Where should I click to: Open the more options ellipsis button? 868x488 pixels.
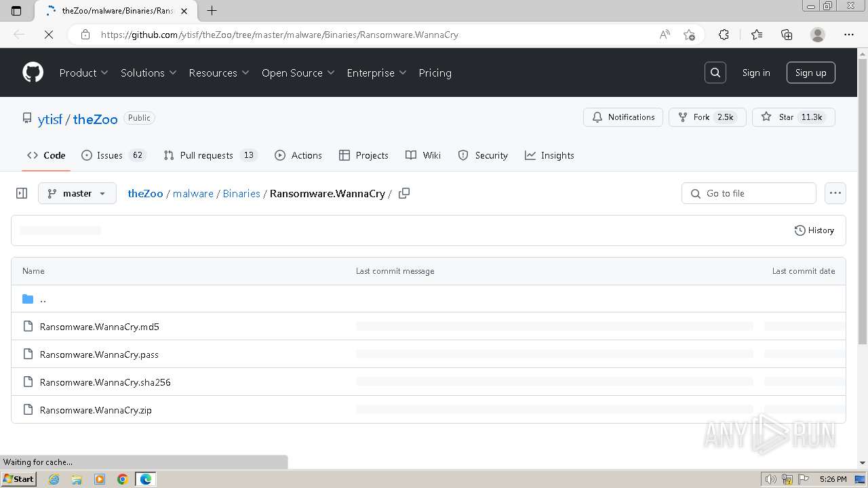click(x=835, y=193)
